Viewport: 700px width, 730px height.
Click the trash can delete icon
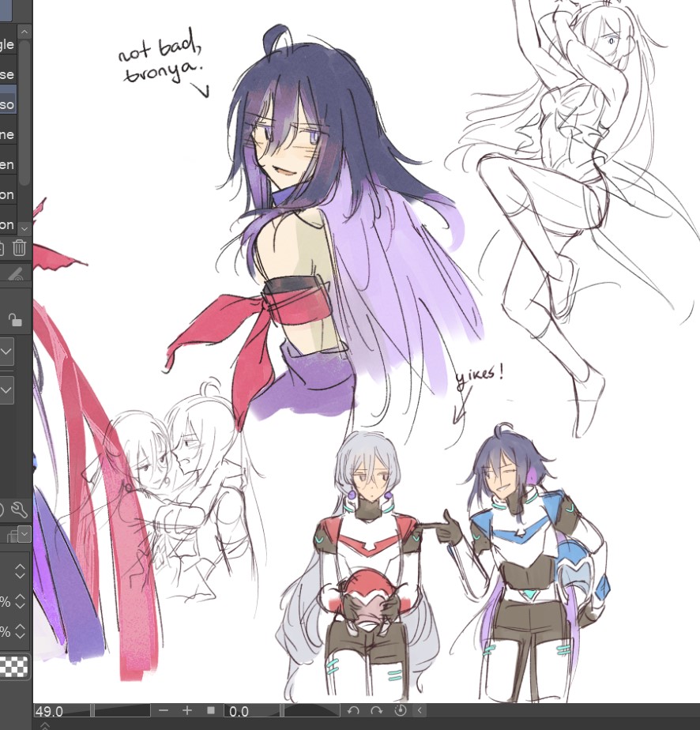[19, 248]
